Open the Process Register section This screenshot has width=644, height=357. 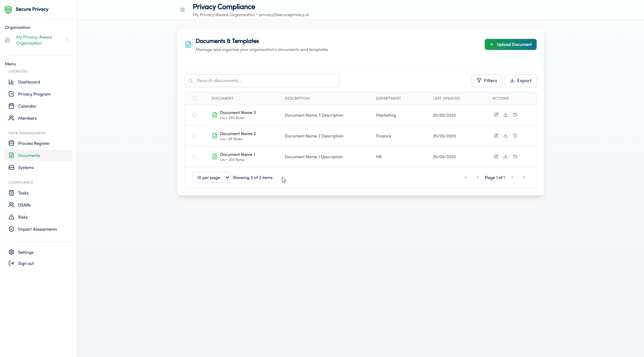pos(34,143)
